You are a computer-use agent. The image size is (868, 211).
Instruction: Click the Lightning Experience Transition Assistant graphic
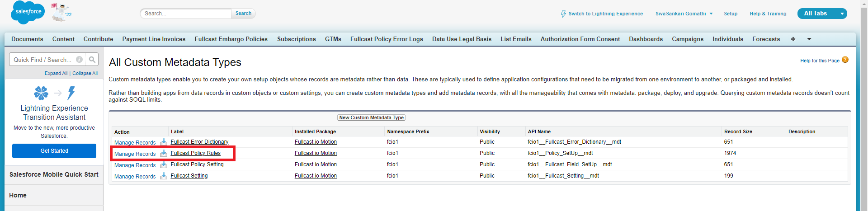54,93
